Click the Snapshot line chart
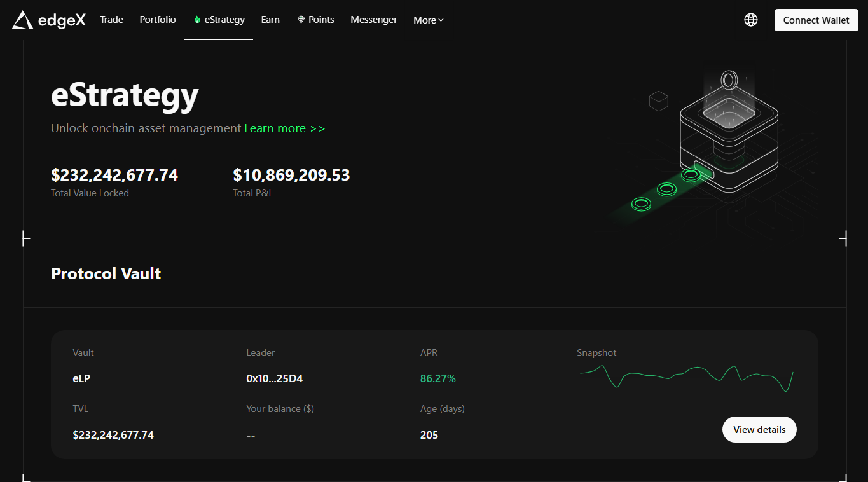 (x=686, y=376)
